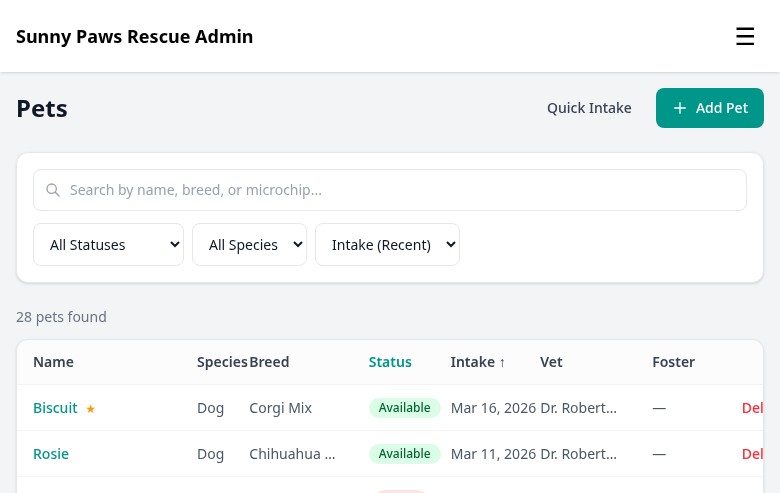Screen dimensions: 780x493
Task: Focus the search by name field
Action: (x=390, y=190)
